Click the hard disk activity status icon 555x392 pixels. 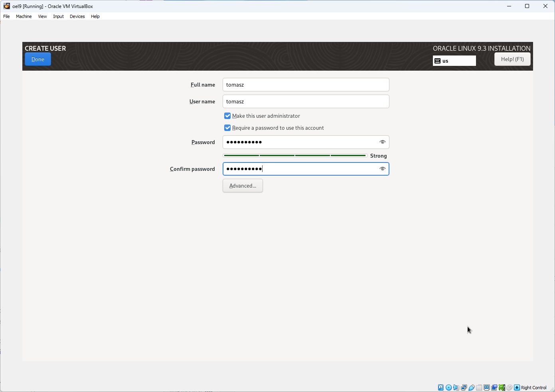click(440, 387)
